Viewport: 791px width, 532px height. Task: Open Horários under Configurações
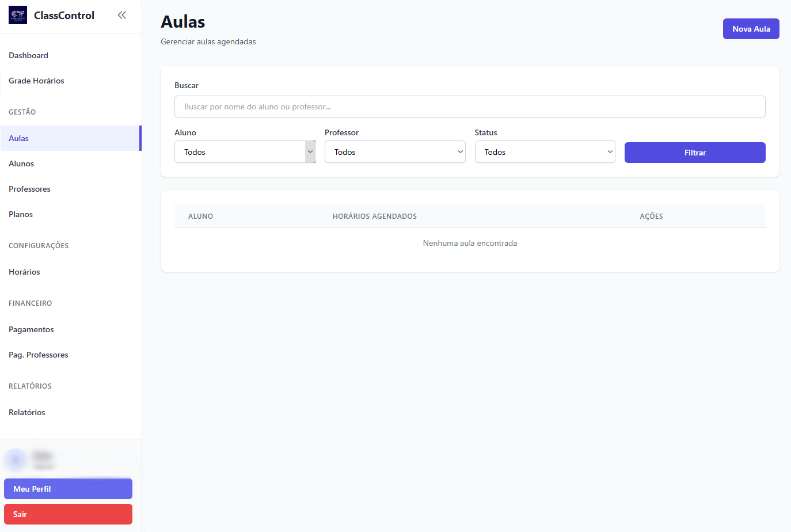[24, 272]
